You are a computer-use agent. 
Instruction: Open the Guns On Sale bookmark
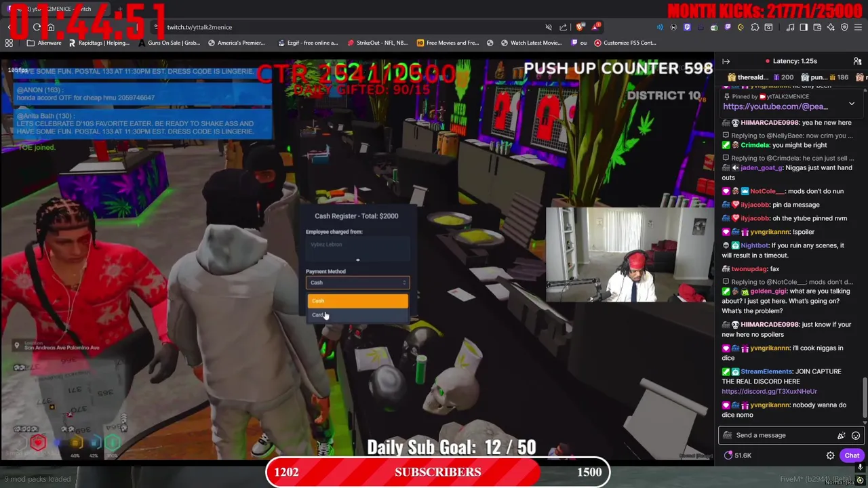[x=168, y=43]
